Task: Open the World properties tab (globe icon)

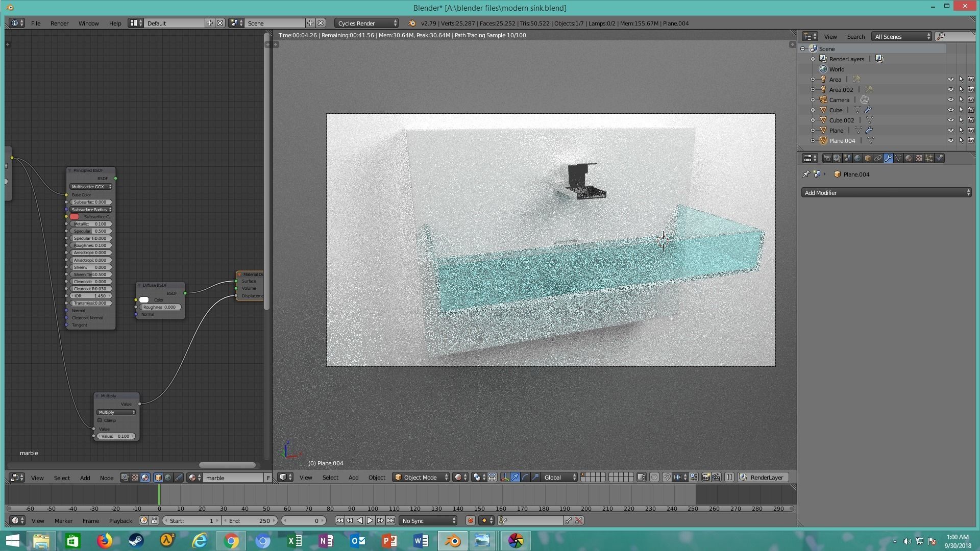Action: [x=857, y=158]
